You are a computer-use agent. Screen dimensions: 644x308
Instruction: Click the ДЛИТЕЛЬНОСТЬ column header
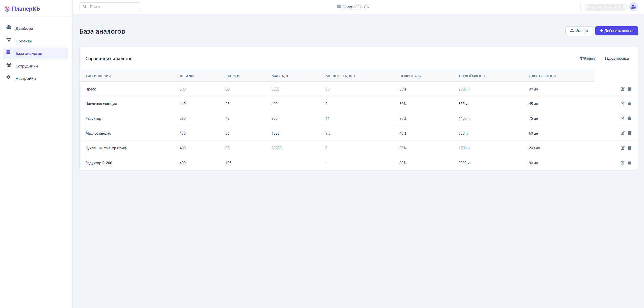pyautogui.click(x=543, y=76)
